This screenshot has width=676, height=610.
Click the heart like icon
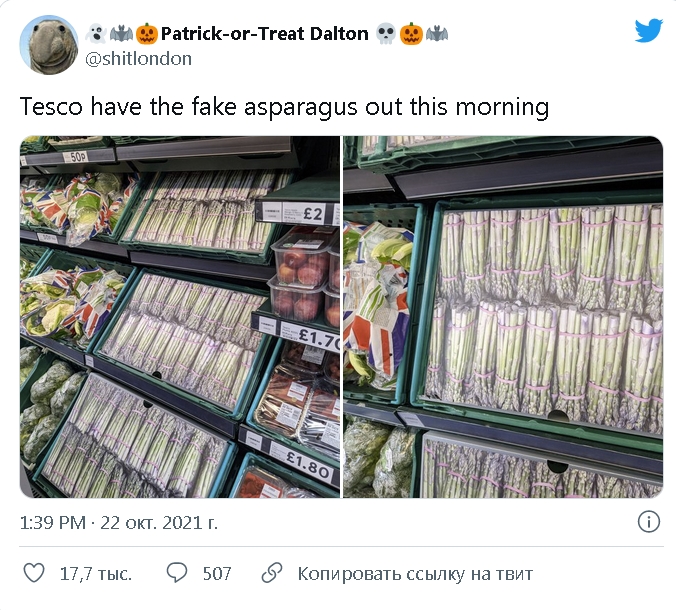pyautogui.click(x=33, y=573)
